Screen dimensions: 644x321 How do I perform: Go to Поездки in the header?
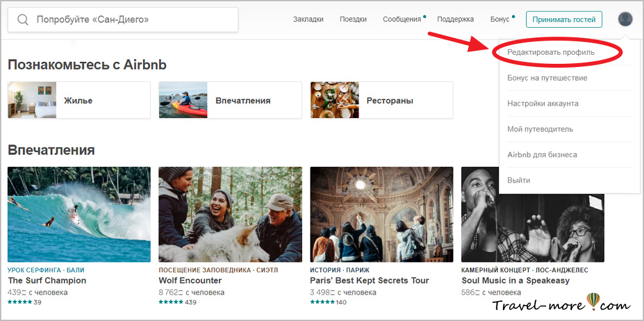click(353, 19)
